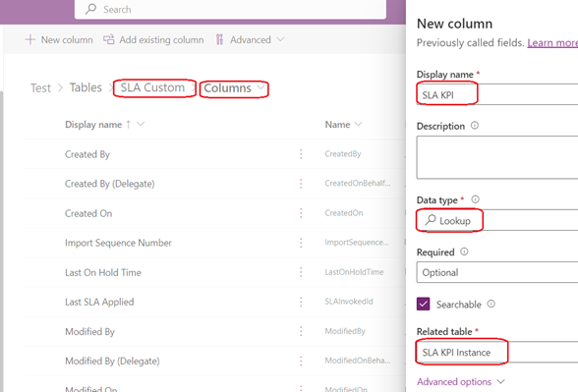Open Display name column filter chevron

pos(141,124)
